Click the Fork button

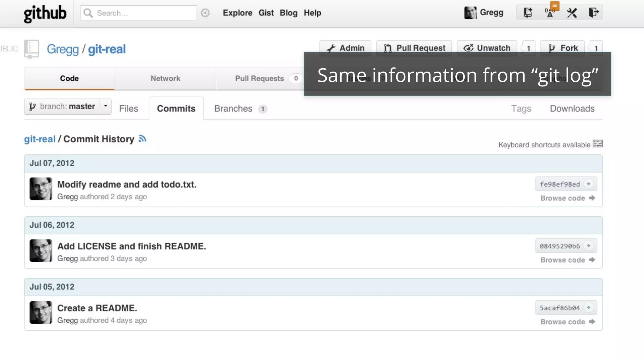point(563,48)
